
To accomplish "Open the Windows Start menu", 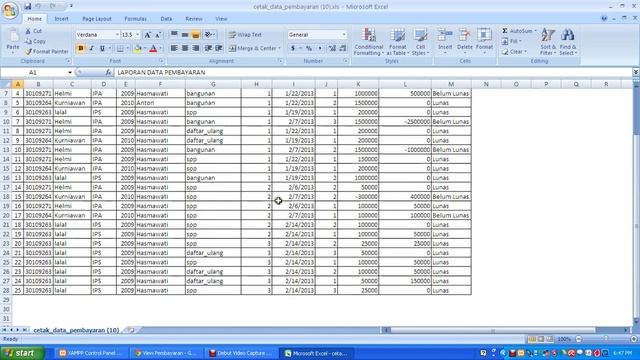I will click(22, 353).
